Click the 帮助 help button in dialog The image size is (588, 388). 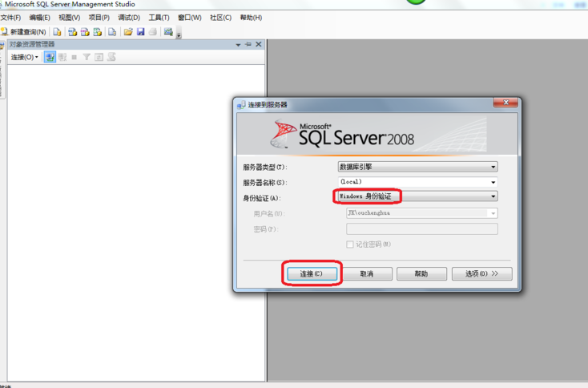pyautogui.click(x=421, y=273)
